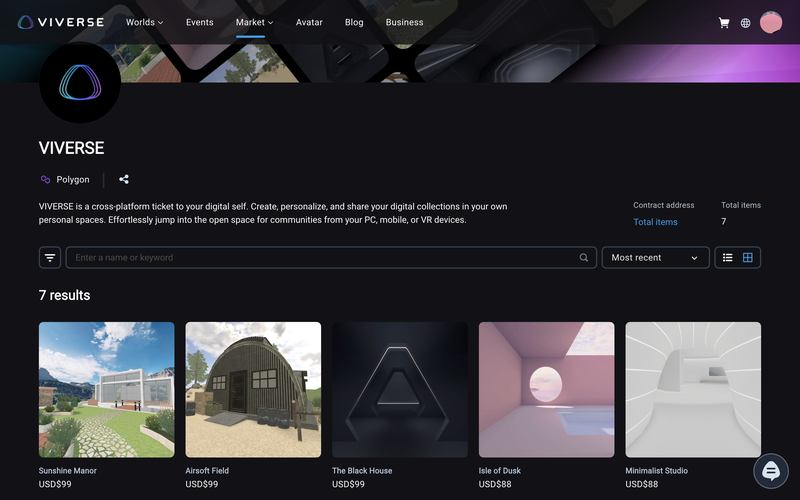This screenshot has width=800, height=500.
Task: Switch to list view
Action: [728, 258]
